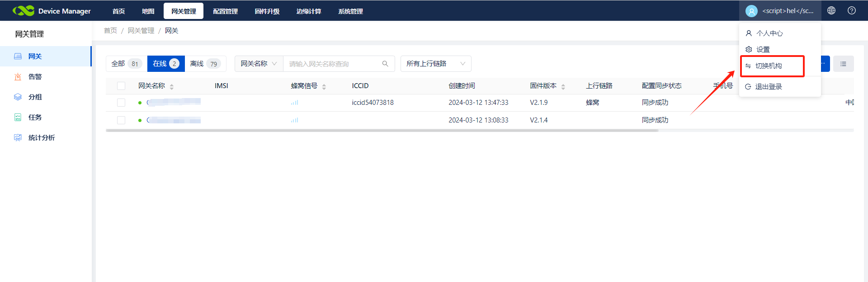Click the globe language icon
868x282 pixels.
831,10
